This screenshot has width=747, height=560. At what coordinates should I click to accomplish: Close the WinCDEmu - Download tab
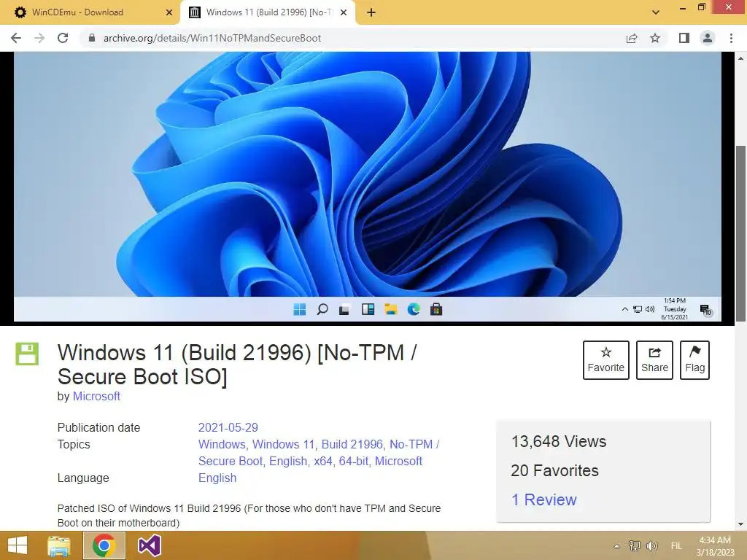pyautogui.click(x=169, y=12)
